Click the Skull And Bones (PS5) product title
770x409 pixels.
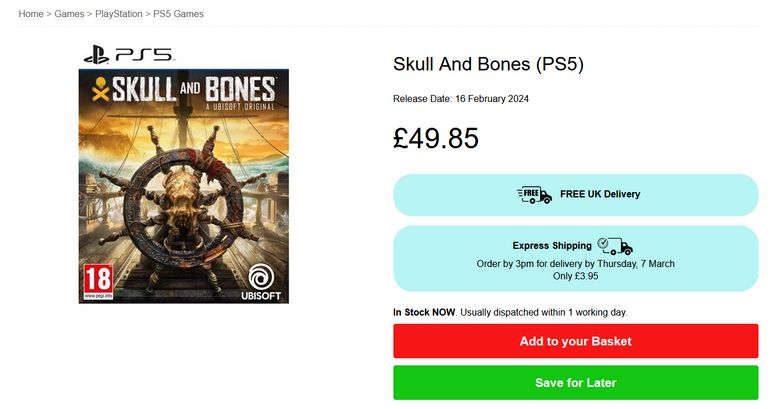(x=488, y=64)
